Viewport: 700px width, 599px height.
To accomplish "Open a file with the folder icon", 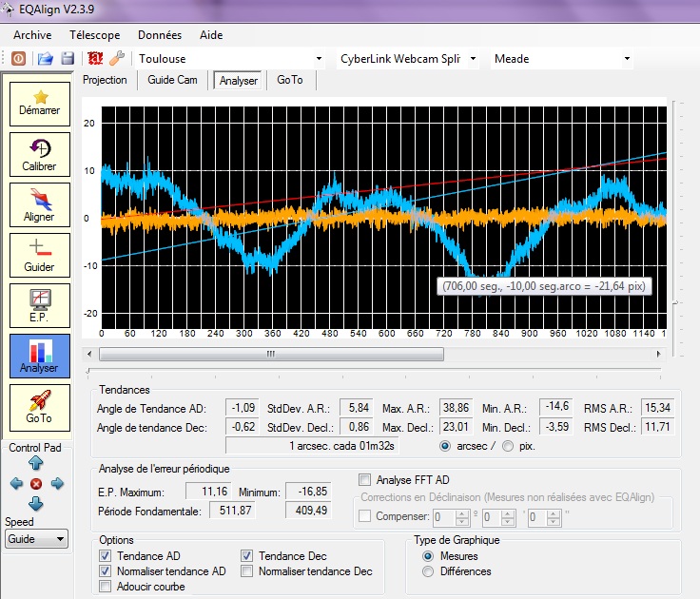I will pyautogui.click(x=45, y=58).
